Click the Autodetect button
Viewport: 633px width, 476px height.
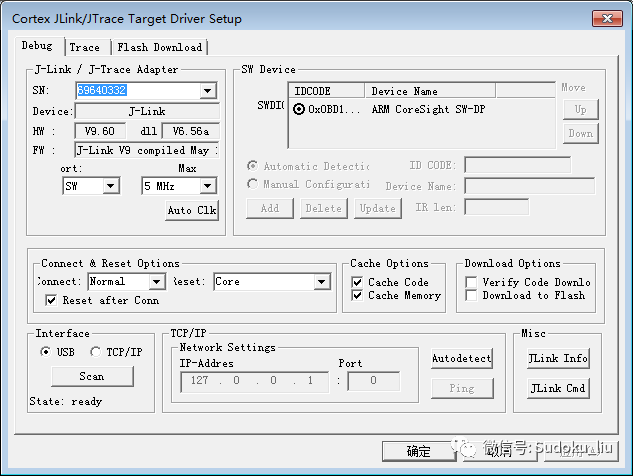[x=461, y=359]
